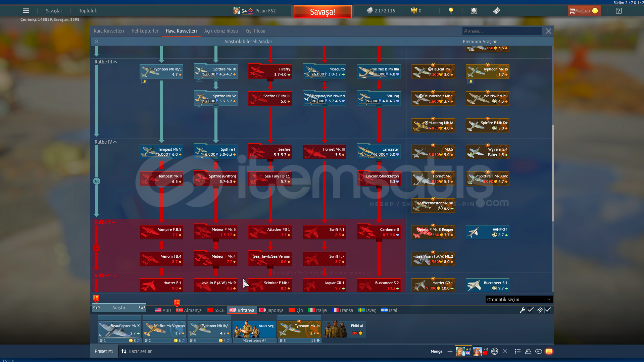Click the Araştır research button
644x362 pixels.
pos(119,307)
